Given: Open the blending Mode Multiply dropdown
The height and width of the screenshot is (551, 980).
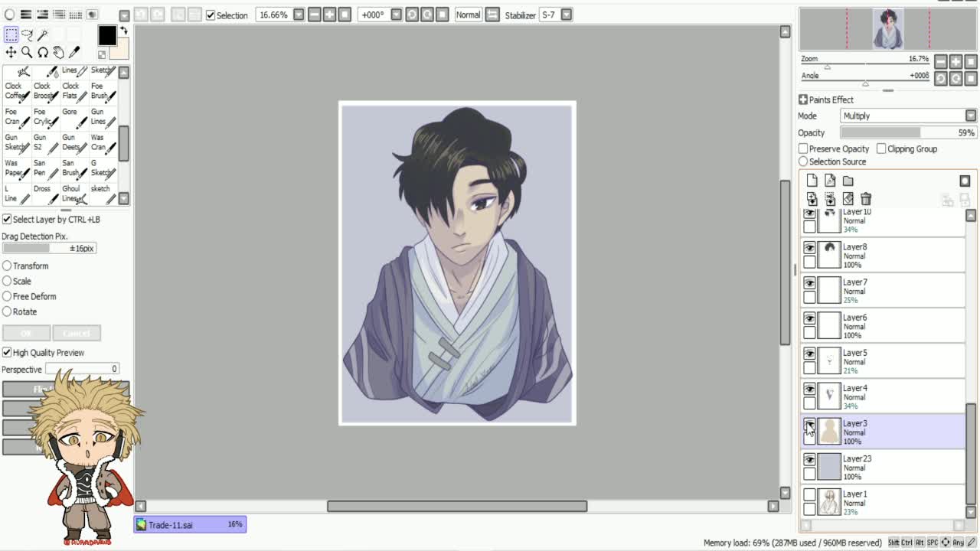Looking at the screenshot, I should (x=909, y=116).
